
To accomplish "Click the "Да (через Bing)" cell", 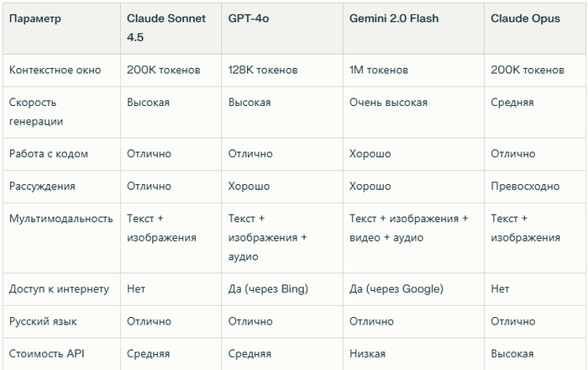I will coord(268,289).
